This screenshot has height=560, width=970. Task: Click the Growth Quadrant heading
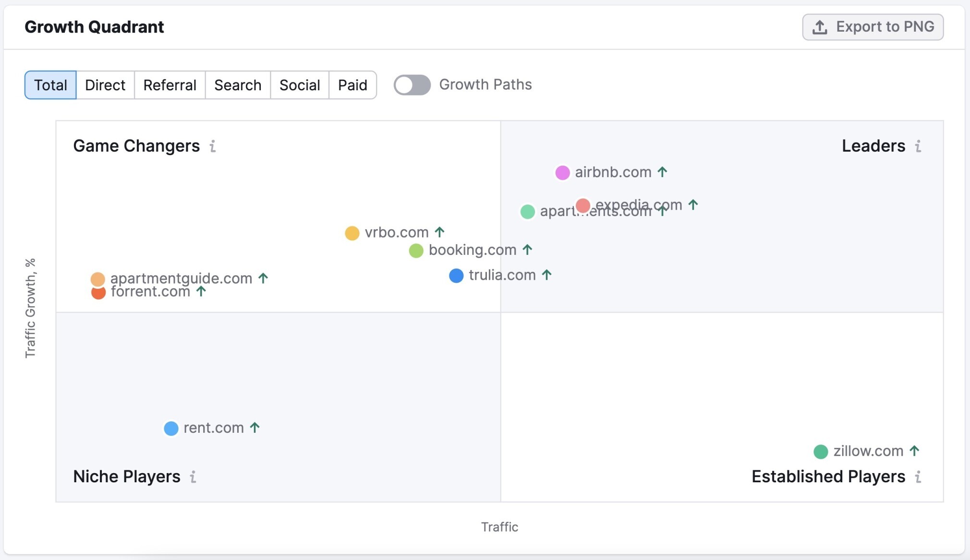(x=94, y=27)
